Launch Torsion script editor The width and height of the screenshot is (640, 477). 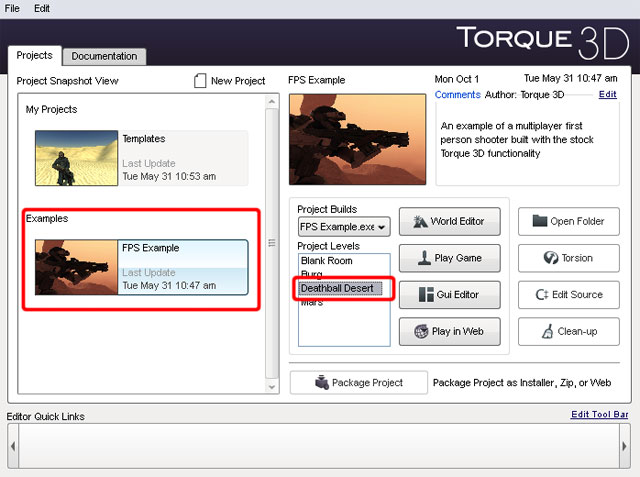[568, 258]
